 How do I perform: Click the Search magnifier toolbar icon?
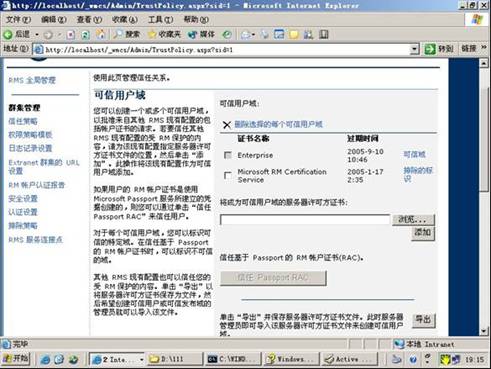coord(118,34)
